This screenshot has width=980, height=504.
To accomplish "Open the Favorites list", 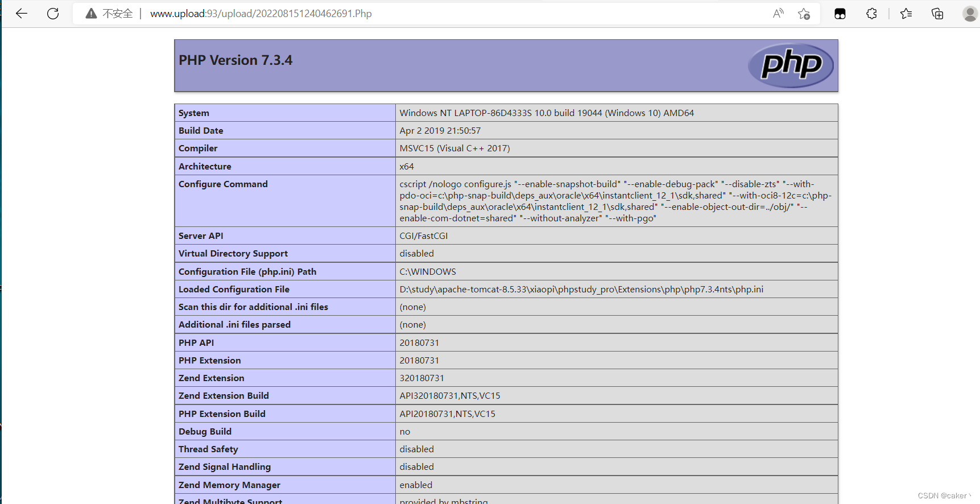I will pos(906,14).
